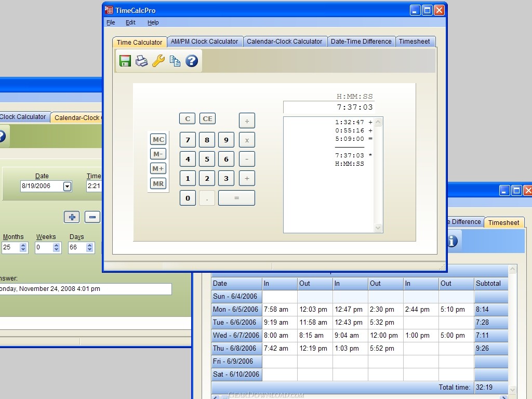Click the Days spinner arrows
This screenshot has width=532, height=399.
tap(89, 247)
